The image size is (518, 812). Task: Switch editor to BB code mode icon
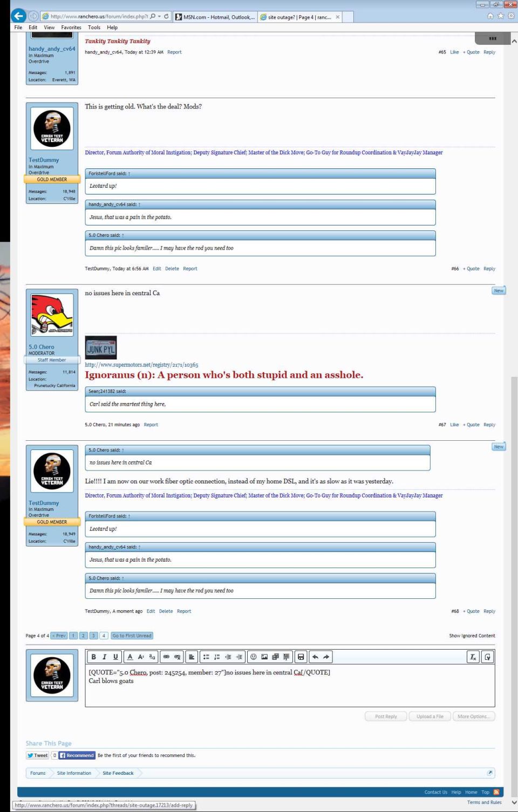coord(487,657)
